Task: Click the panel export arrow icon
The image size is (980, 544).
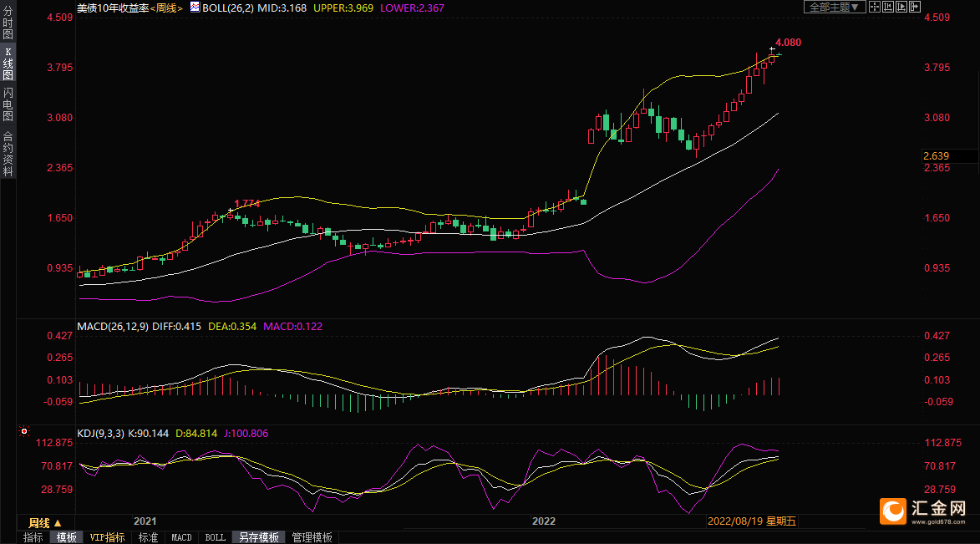Action: pyautogui.click(x=914, y=7)
